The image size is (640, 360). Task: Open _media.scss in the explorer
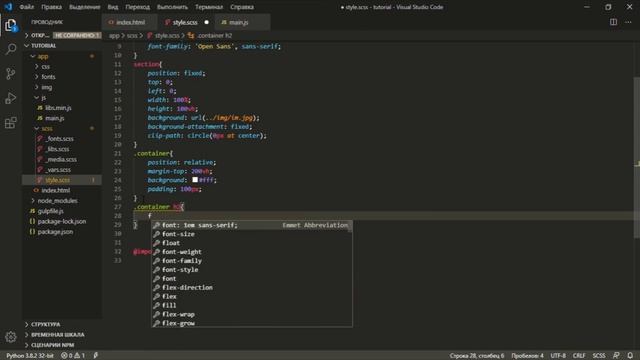click(62, 159)
